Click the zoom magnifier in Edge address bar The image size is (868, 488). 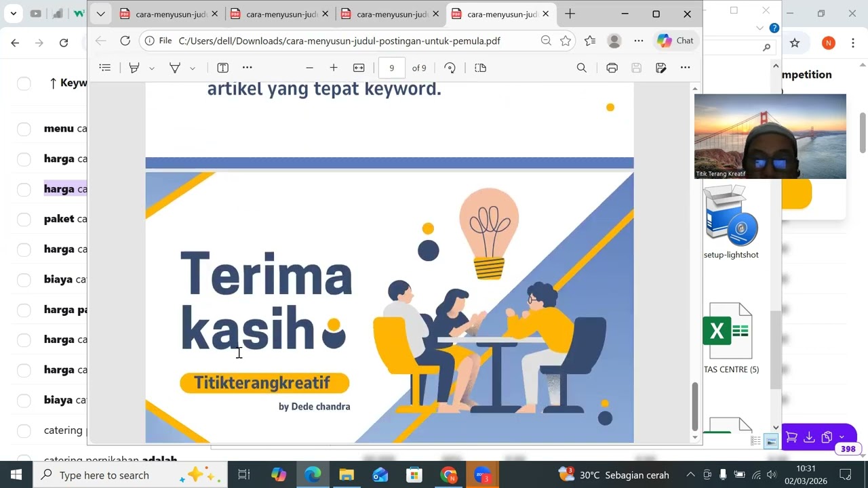point(546,41)
